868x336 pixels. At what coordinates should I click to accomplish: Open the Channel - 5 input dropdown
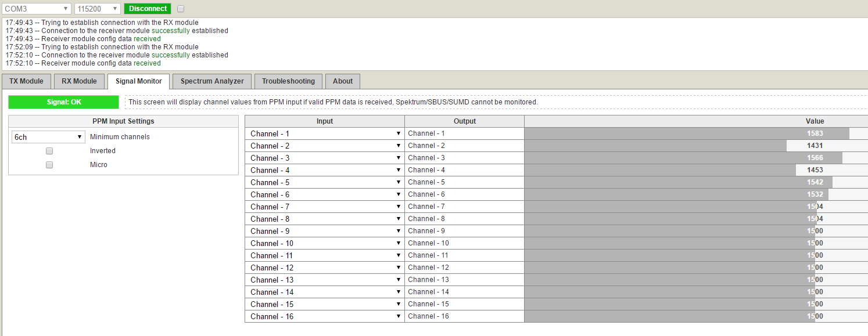325,182
